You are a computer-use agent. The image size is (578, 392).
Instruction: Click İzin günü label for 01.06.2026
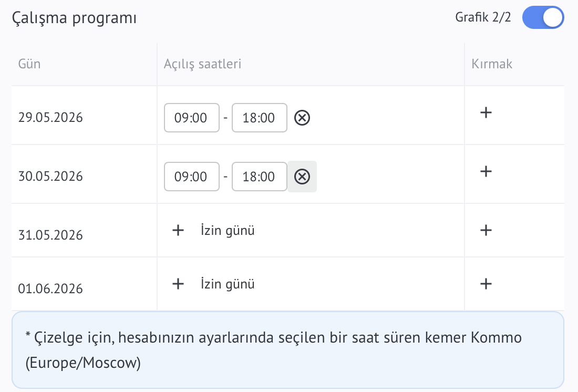[228, 284]
